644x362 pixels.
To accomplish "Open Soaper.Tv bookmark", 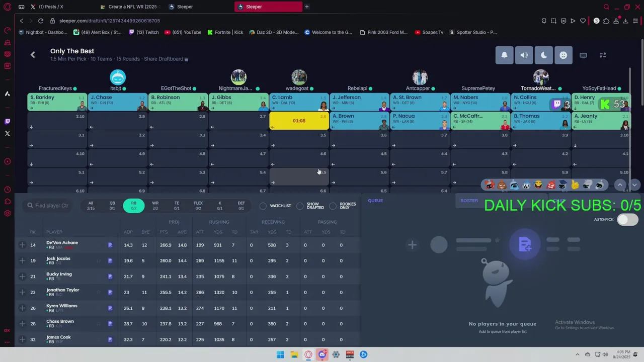I will coord(429,32).
